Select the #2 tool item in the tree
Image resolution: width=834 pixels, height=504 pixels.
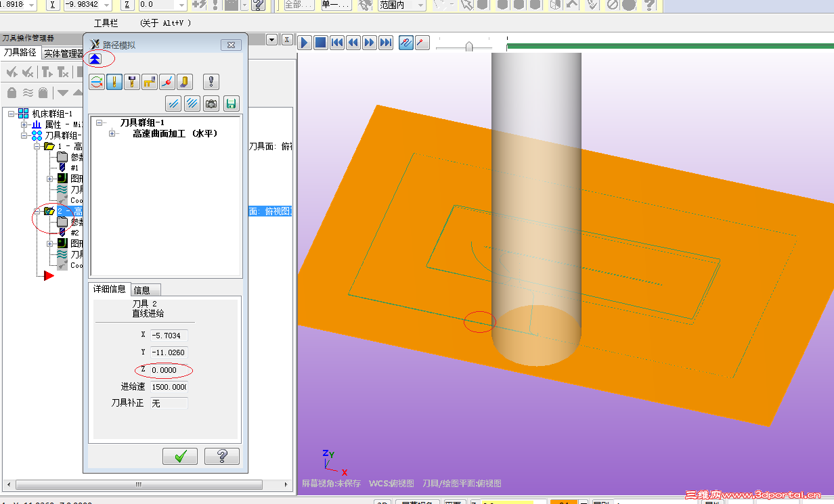click(x=68, y=233)
